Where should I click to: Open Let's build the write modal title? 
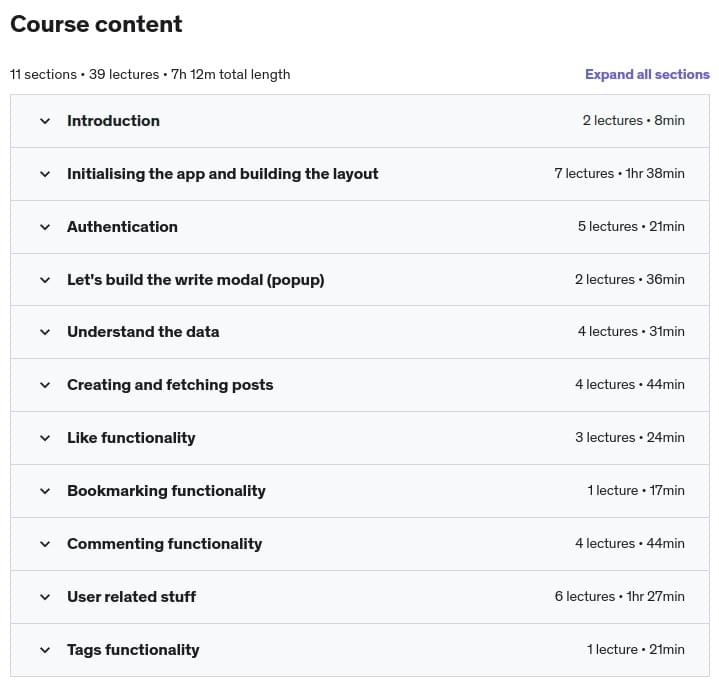pyautogui.click(x=196, y=280)
